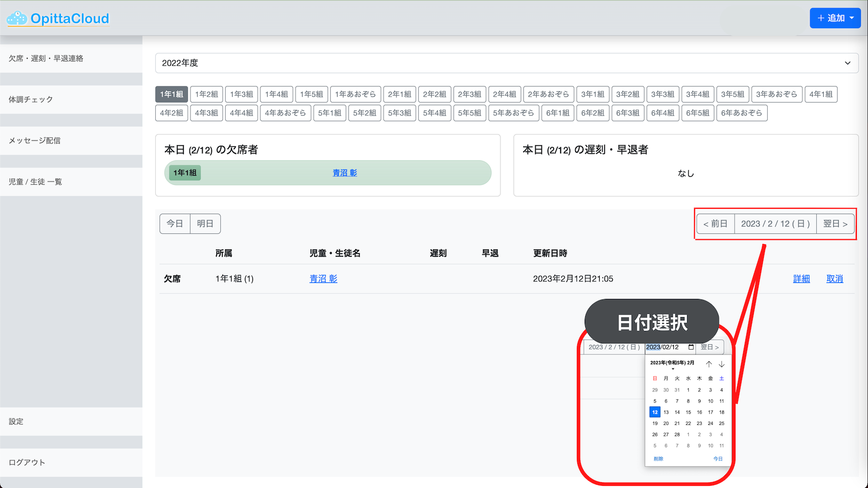
Task: Click 取消 to cancel the 青沼 彰 absence
Action: click(835, 279)
